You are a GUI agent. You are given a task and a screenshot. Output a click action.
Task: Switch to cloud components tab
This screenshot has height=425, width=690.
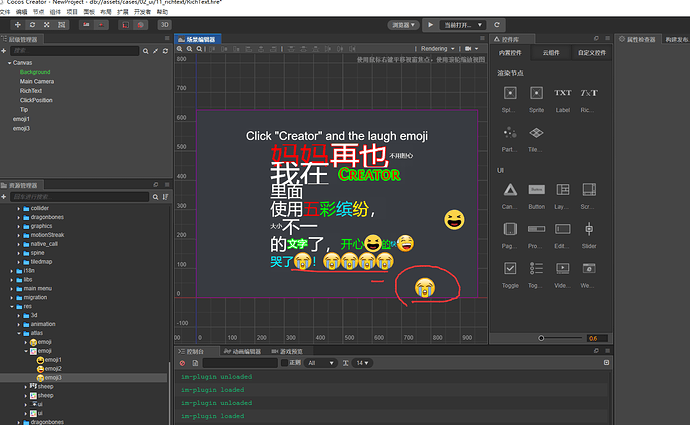point(551,53)
